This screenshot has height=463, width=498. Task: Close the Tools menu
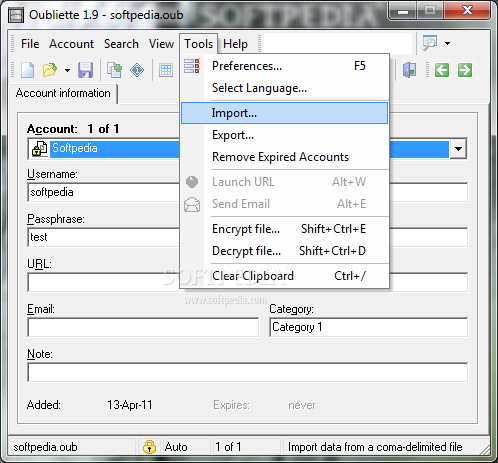[199, 44]
